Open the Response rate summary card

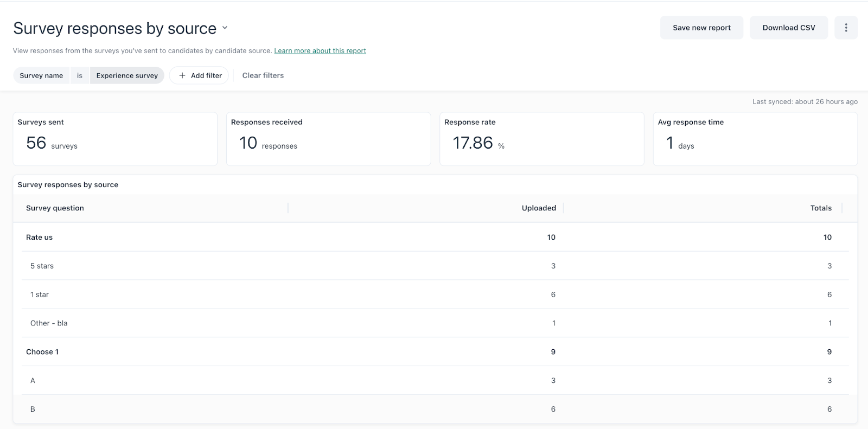(x=541, y=139)
